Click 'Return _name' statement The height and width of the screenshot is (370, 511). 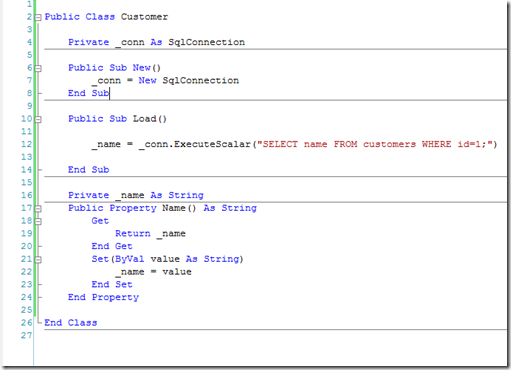pos(150,233)
